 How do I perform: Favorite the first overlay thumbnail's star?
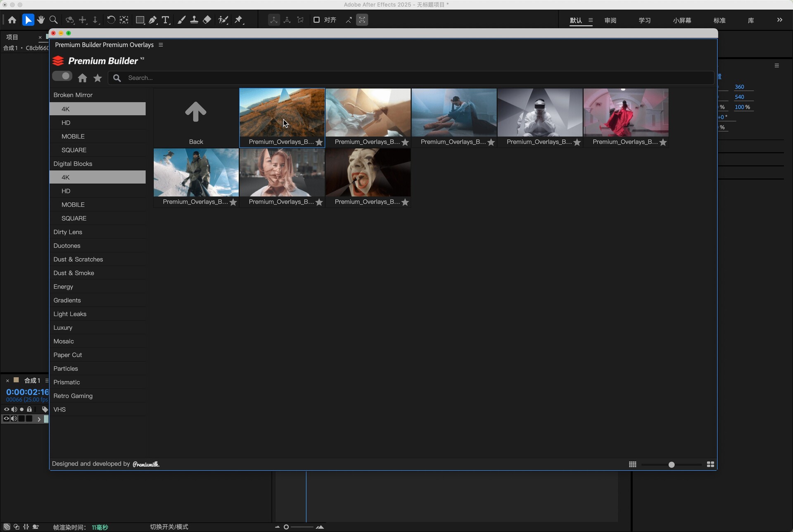point(319,142)
